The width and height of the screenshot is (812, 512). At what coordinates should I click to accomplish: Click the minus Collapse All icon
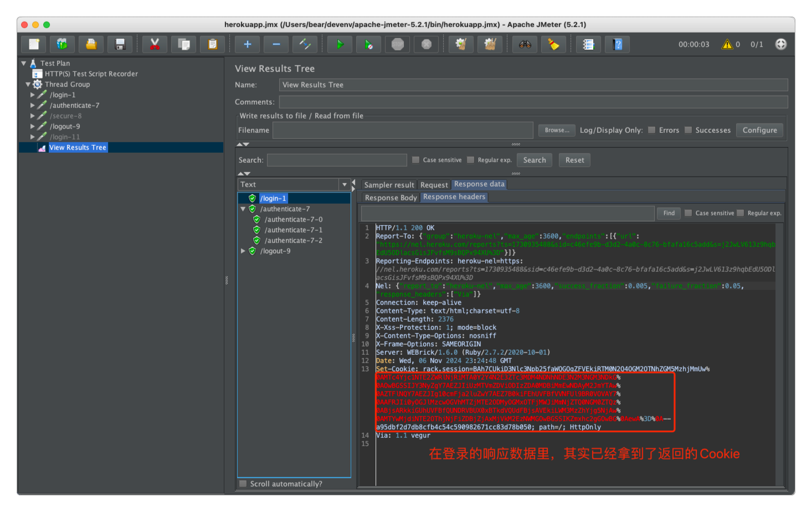pos(276,44)
